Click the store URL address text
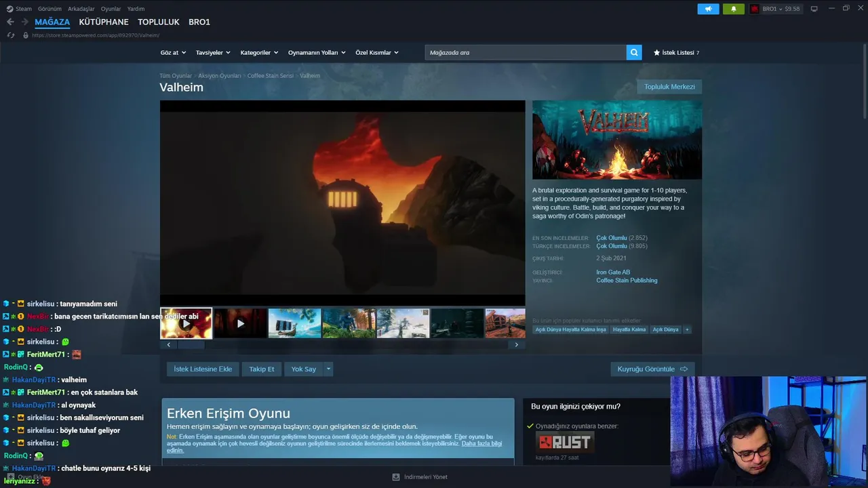This screenshot has height=488, width=868. click(96, 35)
